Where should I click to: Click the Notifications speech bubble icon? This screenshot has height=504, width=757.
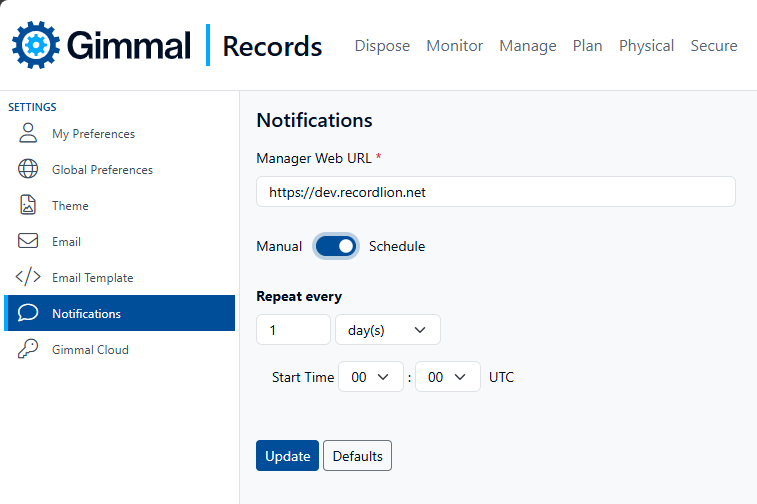pyautogui.click(x=28, y=314)
